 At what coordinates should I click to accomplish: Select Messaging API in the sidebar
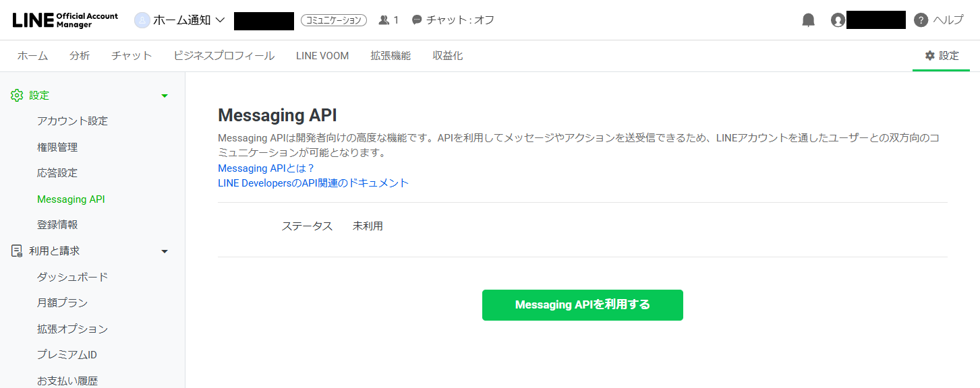click(71, 199)
